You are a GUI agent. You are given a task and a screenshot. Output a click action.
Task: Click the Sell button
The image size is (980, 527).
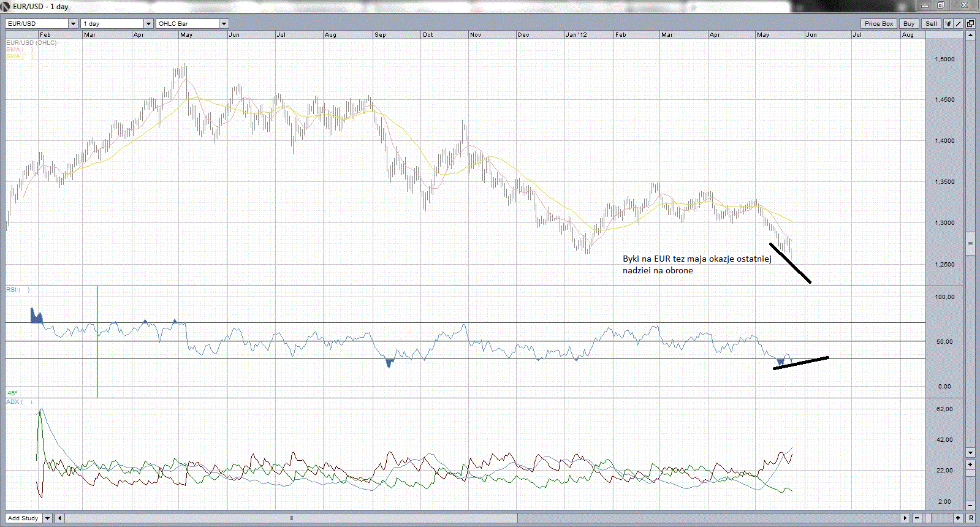tap(931, 24)
